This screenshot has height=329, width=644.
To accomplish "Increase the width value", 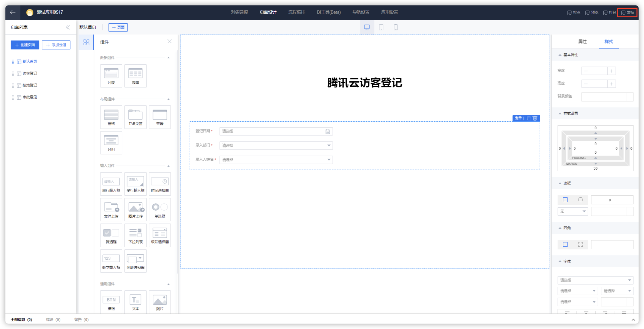I will 612,71.
